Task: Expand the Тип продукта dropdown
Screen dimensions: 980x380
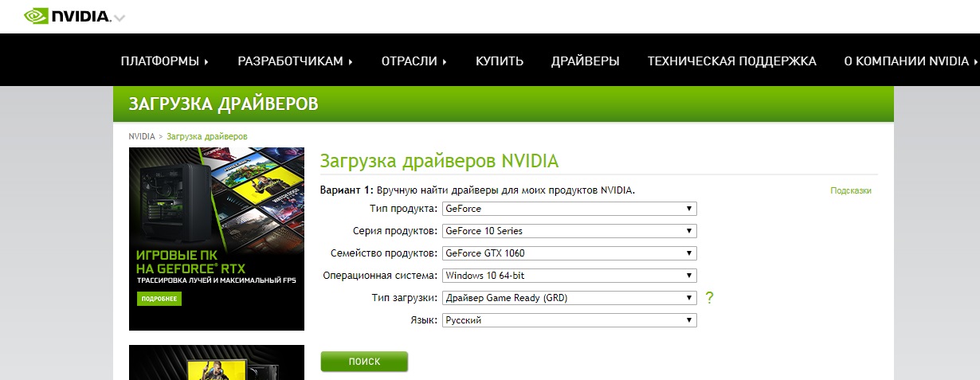Action: point(570,209)
